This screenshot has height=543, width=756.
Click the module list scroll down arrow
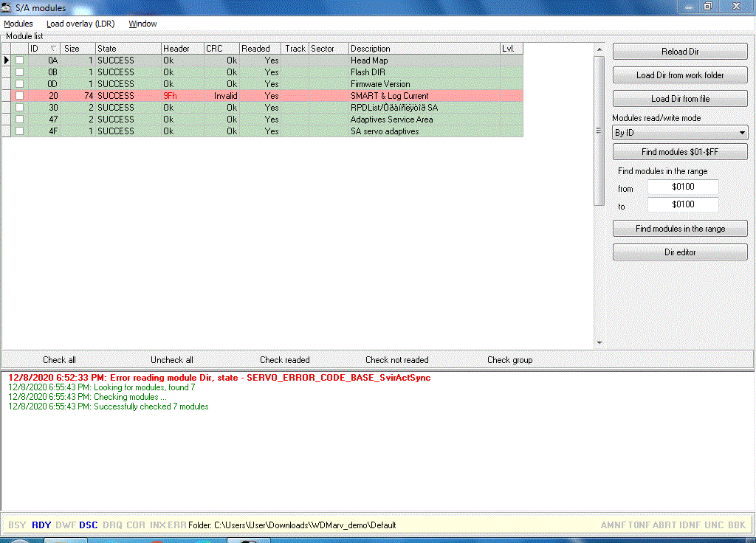click(599, 342)
